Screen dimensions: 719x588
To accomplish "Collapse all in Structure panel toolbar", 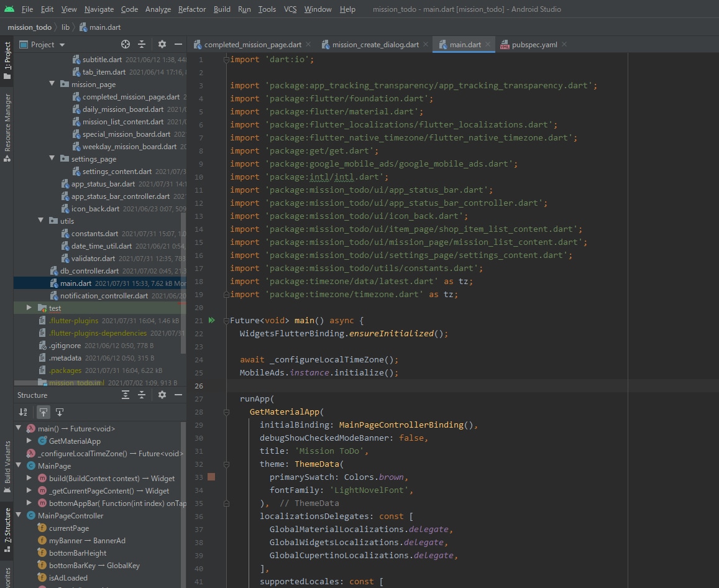I will pyautogui.click(x=142, y=395).
